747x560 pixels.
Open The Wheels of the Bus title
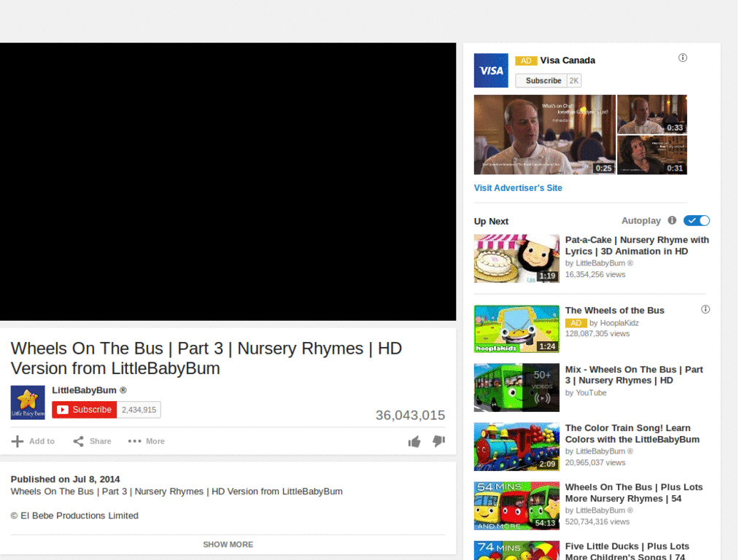coord(614,311)
